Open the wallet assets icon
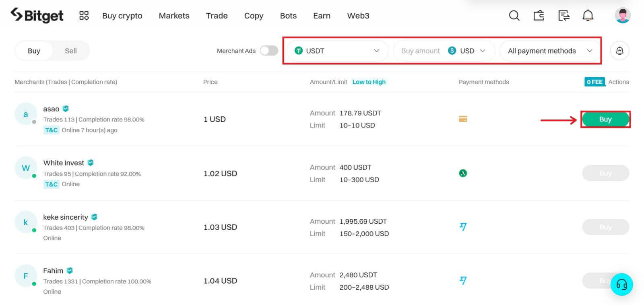644x305 pixels. pyautogui.click(x=539, y=16)
